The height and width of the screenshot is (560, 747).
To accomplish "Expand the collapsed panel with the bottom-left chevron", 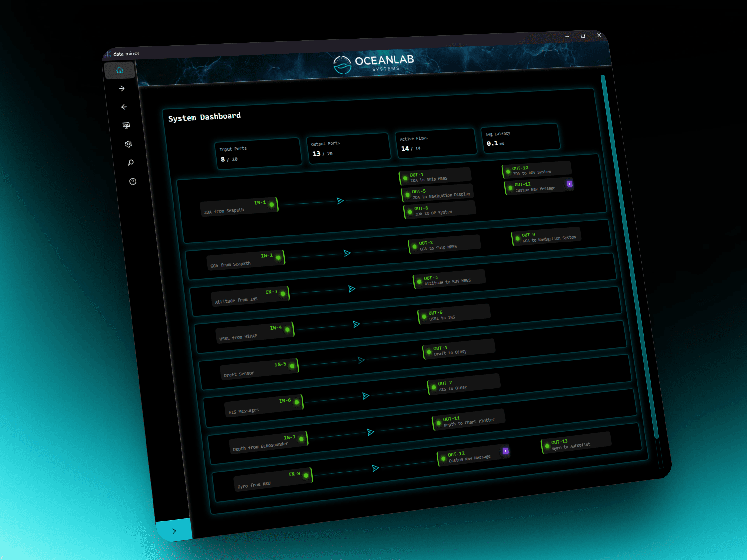I will 175,531.
